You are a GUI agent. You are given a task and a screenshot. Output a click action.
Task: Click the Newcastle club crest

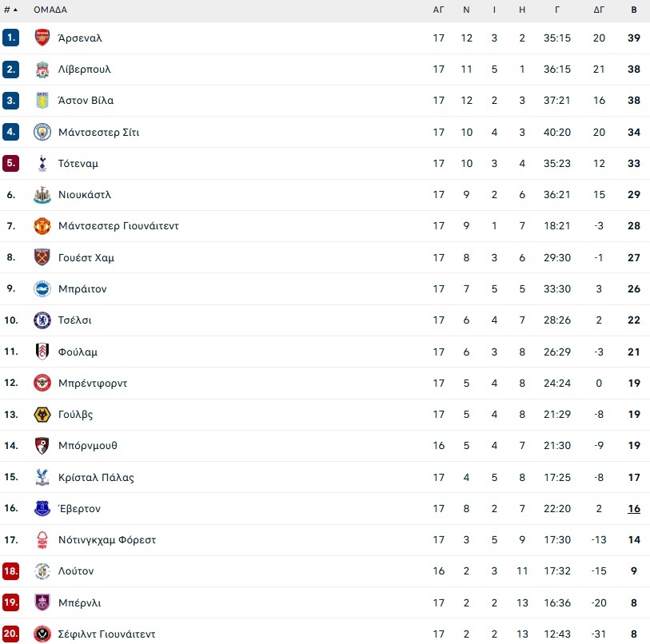(x=42, y=195)
